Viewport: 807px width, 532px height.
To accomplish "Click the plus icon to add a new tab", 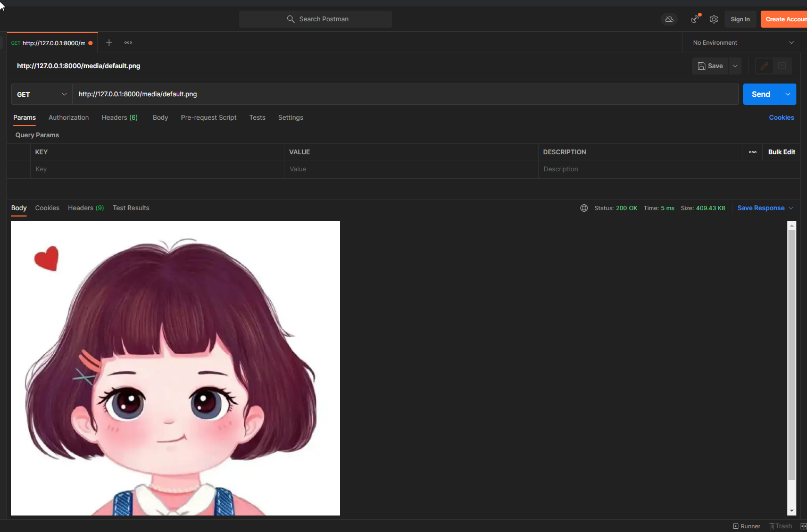I will [109, 43].
